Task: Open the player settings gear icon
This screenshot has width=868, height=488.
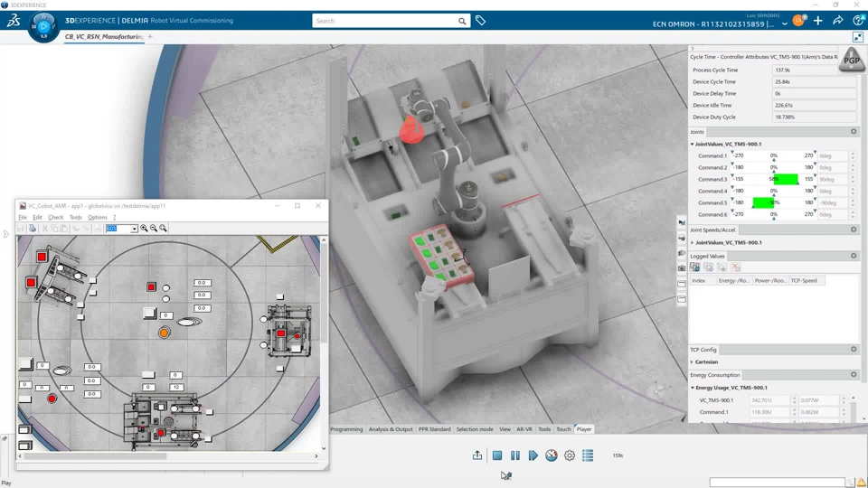Action: click(570, 455)
